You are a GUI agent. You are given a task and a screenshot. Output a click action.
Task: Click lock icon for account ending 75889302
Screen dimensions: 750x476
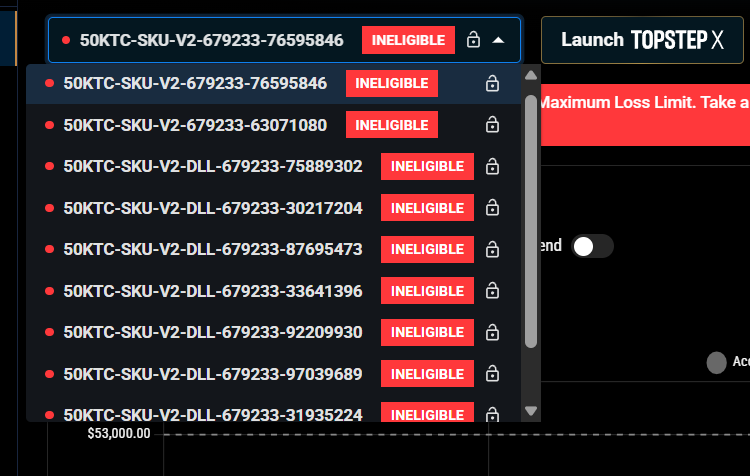[492, 166]
